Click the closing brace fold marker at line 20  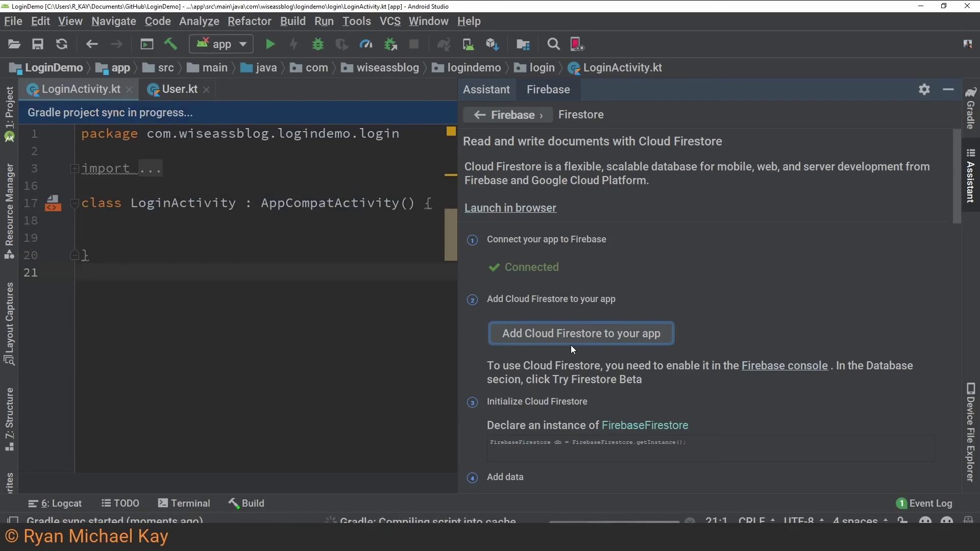(x=75, y=255)
